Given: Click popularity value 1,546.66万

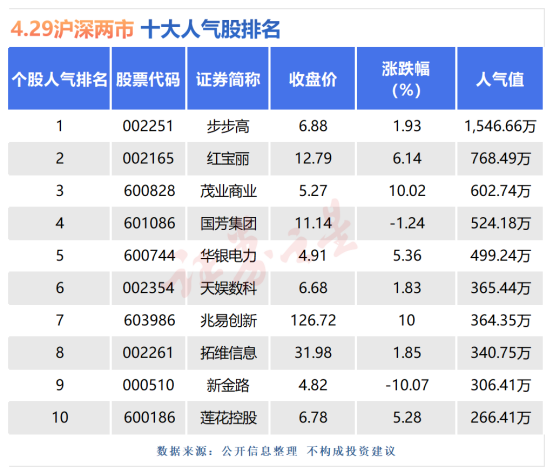Looking at the screenshot, I should pyautogui.click(x=500, y=126).
